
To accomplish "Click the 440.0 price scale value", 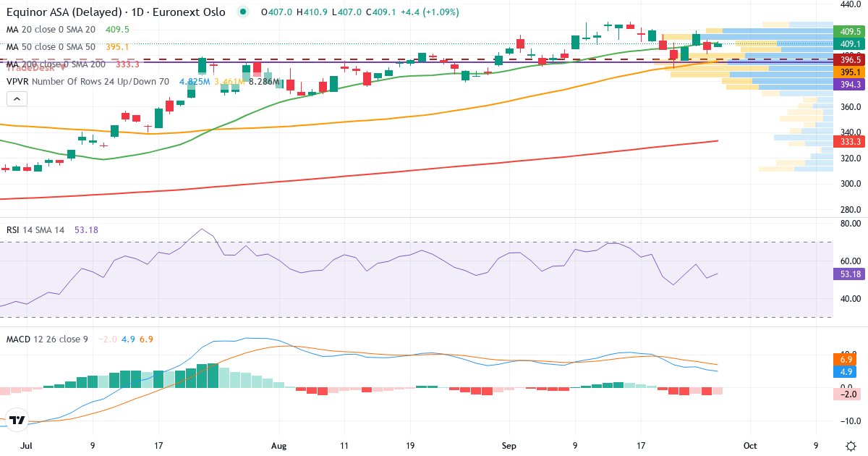I will point(851,4).
